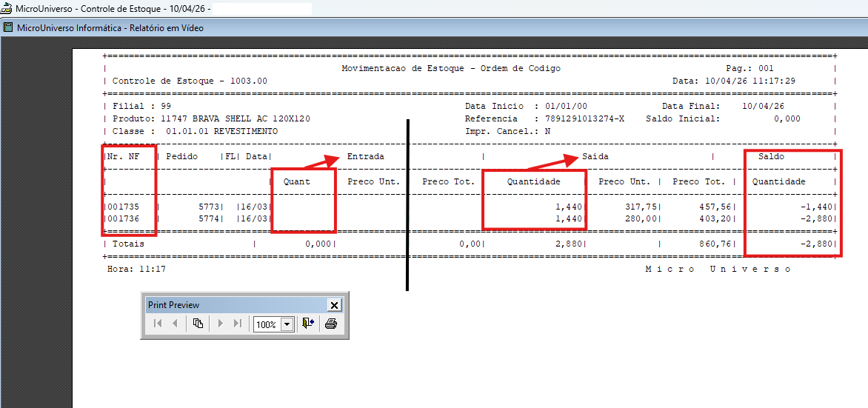Screen dimensions: 868x408
Task: Close the Print Preview toolbar
Action: point(334,305)
